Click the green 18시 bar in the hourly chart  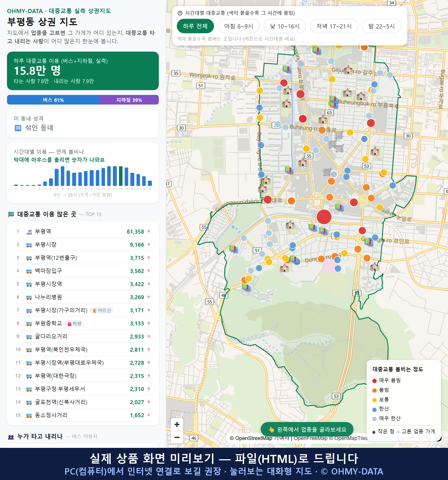coord(121,176)
